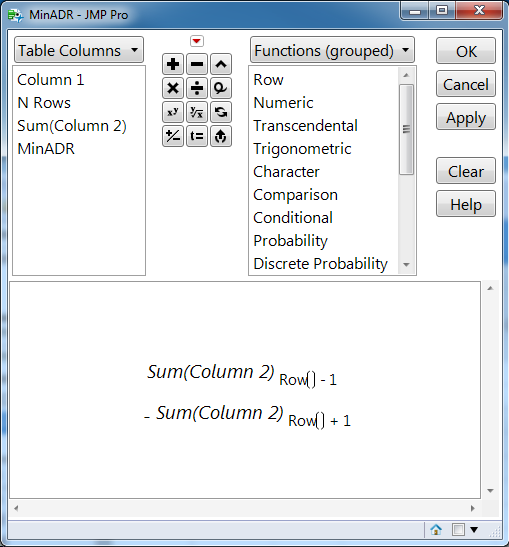
Task: Click the peel expression keypad button
Action: pos(221,136)
